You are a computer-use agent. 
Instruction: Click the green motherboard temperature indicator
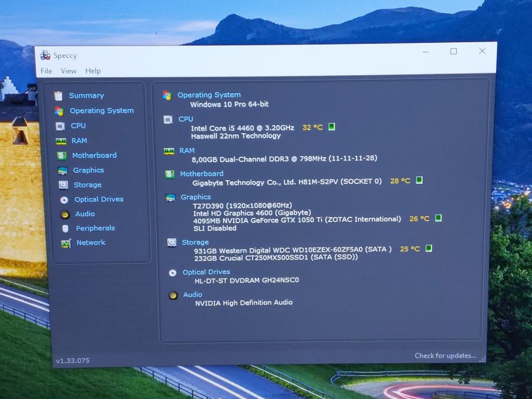pos(419,180)
